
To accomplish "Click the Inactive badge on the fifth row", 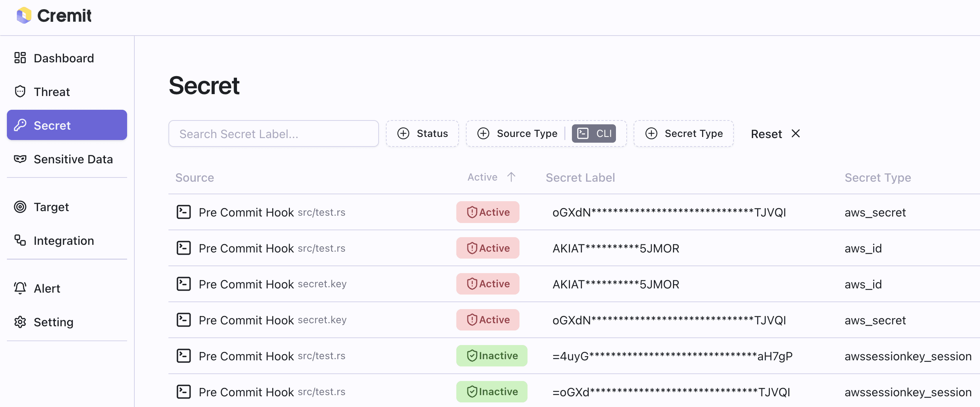I will coord(492,355).
